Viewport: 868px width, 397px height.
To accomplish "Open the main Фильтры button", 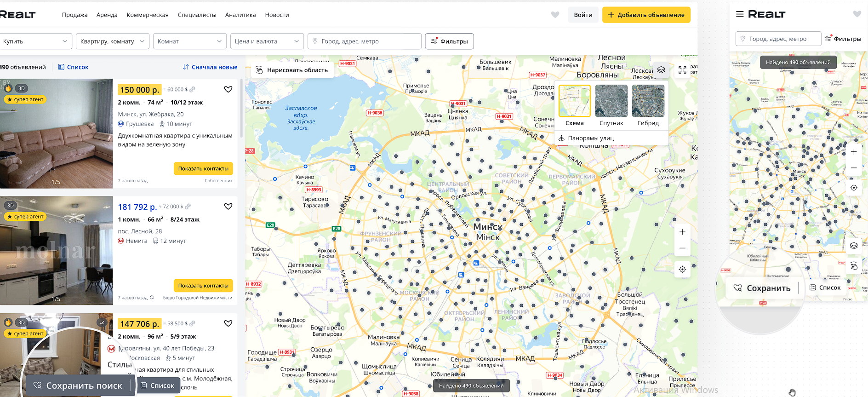I will (x=449, y=41).
